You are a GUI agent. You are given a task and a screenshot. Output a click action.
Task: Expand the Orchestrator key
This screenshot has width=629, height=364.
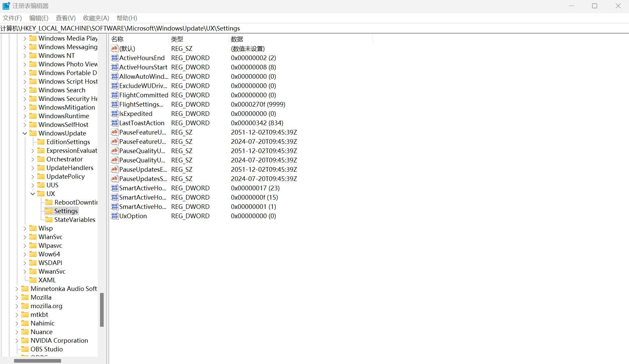(x=33, y=159)
